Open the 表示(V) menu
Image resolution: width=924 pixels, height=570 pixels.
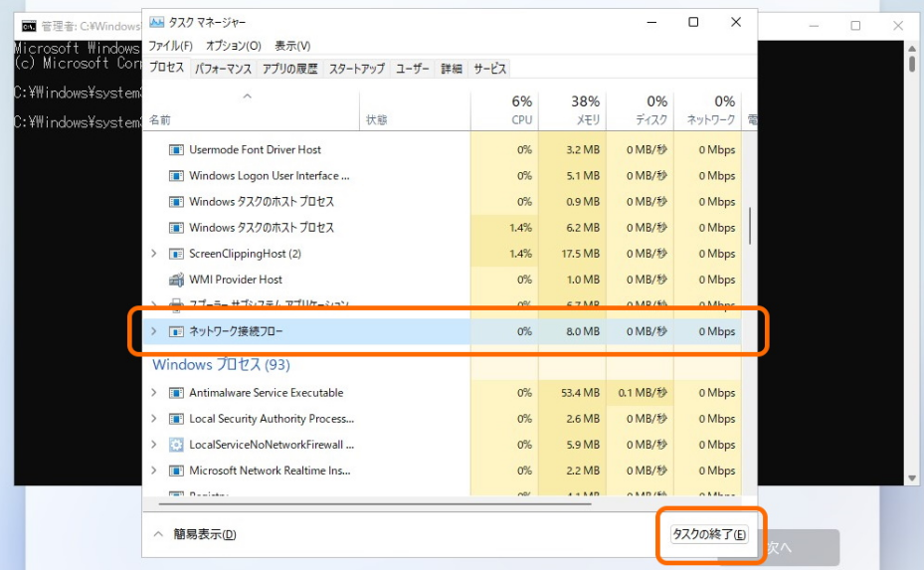pyautogui.click(x=292, y=46)
